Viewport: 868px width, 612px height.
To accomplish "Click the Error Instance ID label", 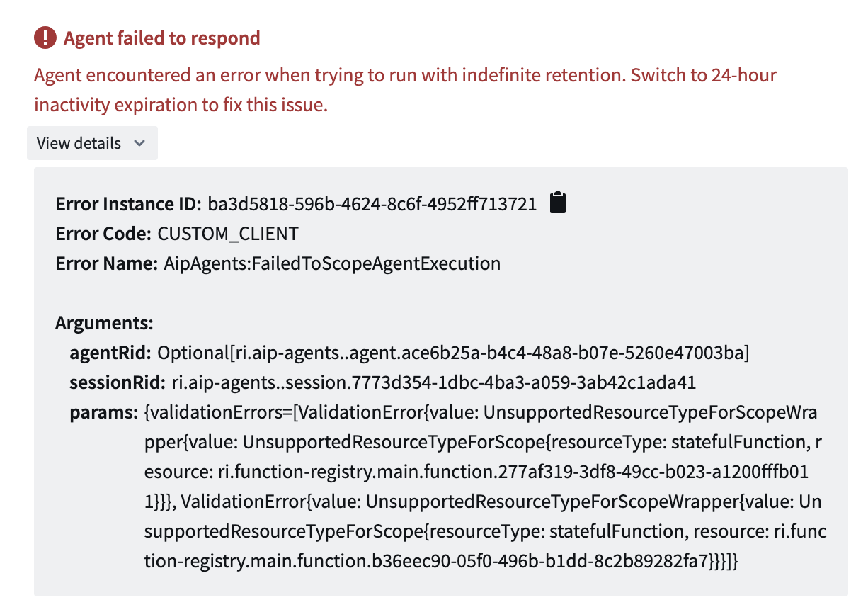I will [x=129, y=205].
